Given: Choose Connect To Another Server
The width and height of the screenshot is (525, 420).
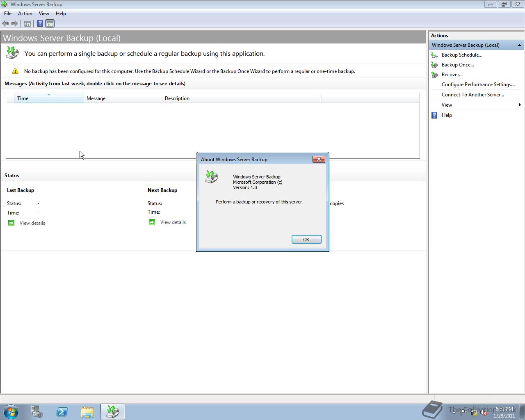Looking at the screenshot, I should [x=473, y=95].
